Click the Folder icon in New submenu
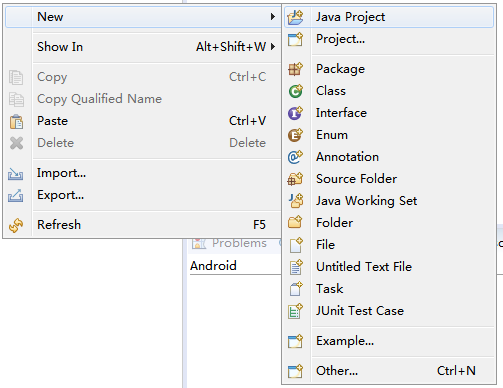Viewport: 503px width, 388px height. (x=295, y=222)
